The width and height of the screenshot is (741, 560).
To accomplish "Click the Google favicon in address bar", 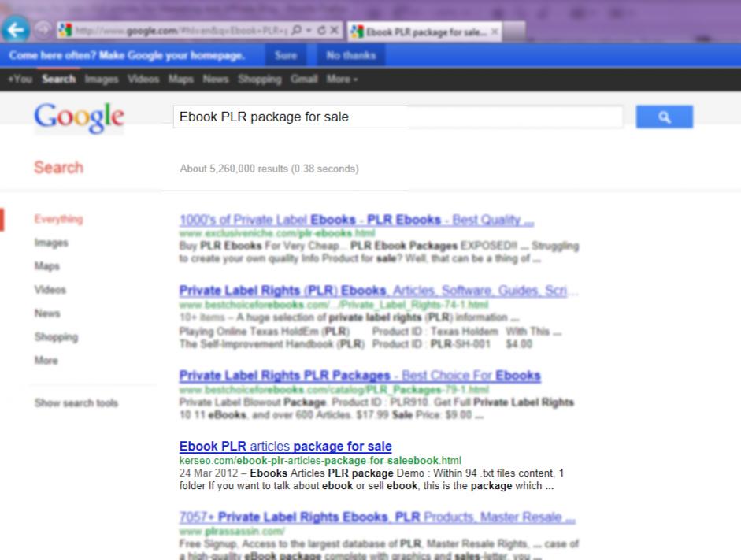I will [x=65, y=31].
